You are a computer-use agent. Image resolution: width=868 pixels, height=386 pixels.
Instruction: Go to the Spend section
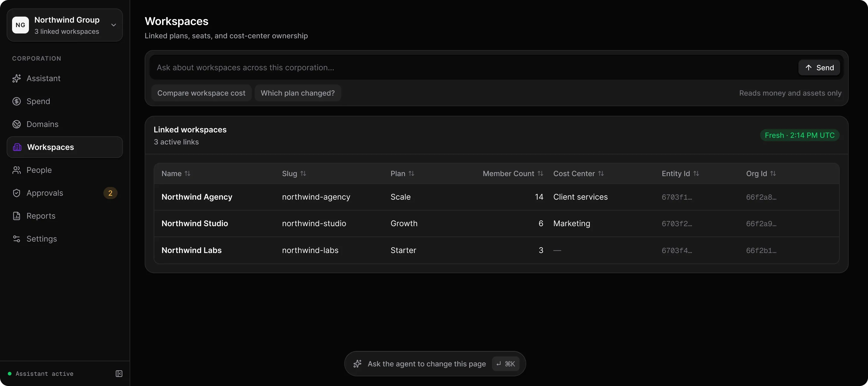point(65,101)
